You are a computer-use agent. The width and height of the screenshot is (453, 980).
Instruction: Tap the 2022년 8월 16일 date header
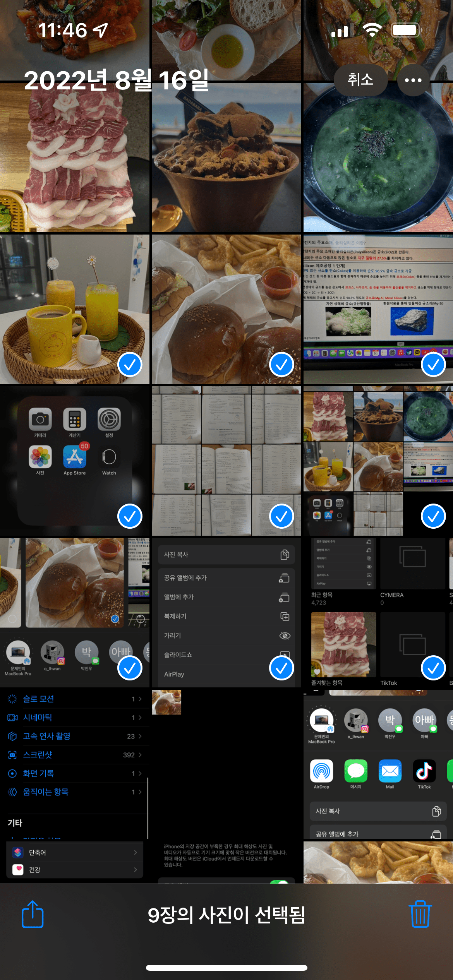pos(116,80)
